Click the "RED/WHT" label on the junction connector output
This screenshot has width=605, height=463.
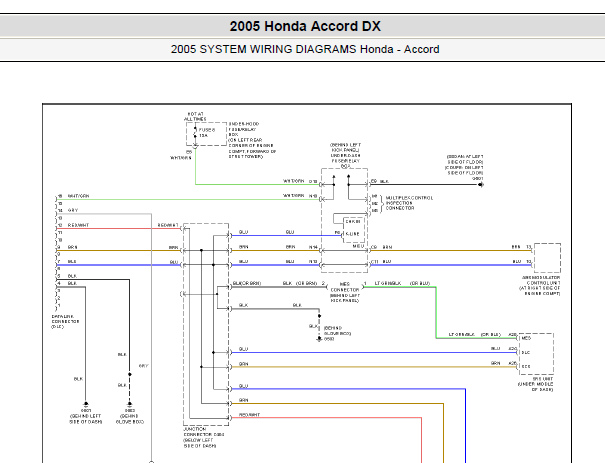[249, 415]
